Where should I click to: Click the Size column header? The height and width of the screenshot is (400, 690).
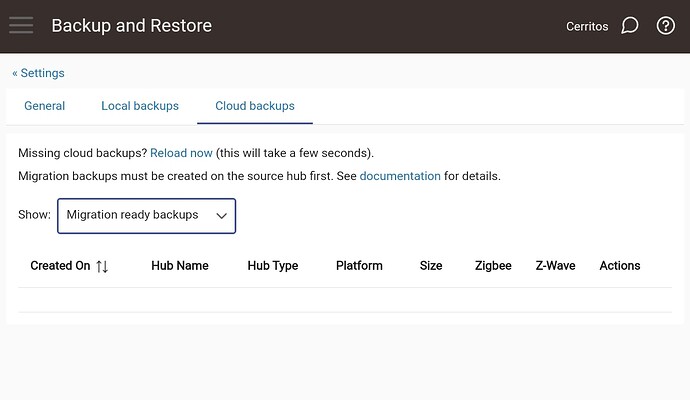(431, 266)
